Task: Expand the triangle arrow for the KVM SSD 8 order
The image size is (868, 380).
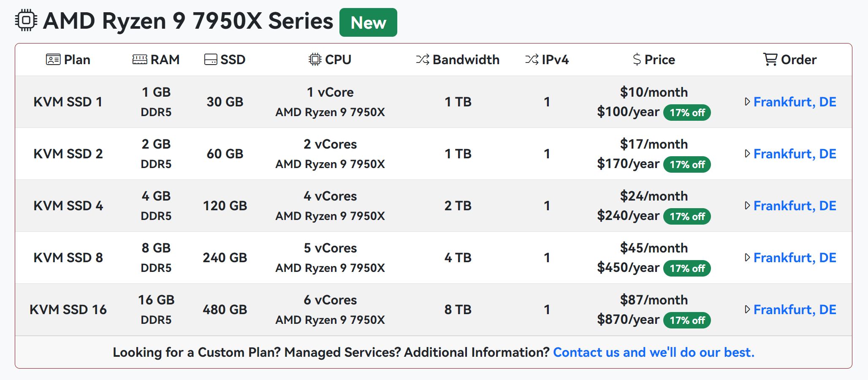Action: click(747, 258)
